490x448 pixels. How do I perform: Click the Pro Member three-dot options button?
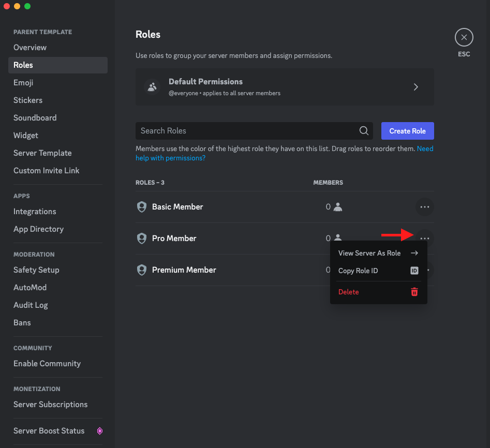(x=424, y=238)
